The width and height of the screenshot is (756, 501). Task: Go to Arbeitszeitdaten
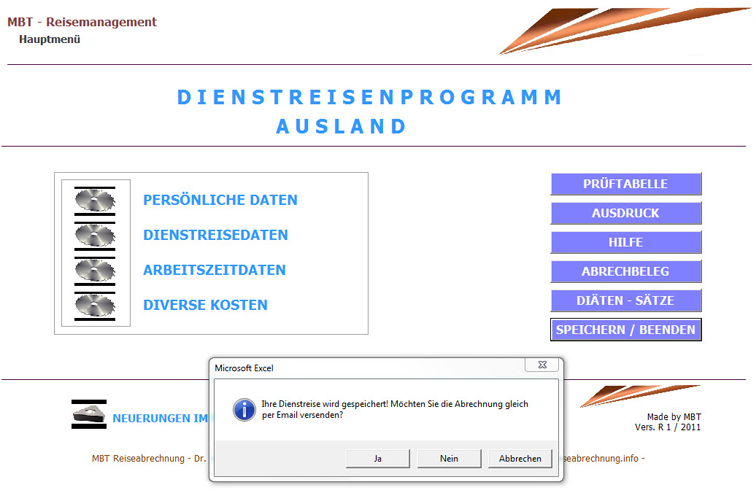point(214,270)
